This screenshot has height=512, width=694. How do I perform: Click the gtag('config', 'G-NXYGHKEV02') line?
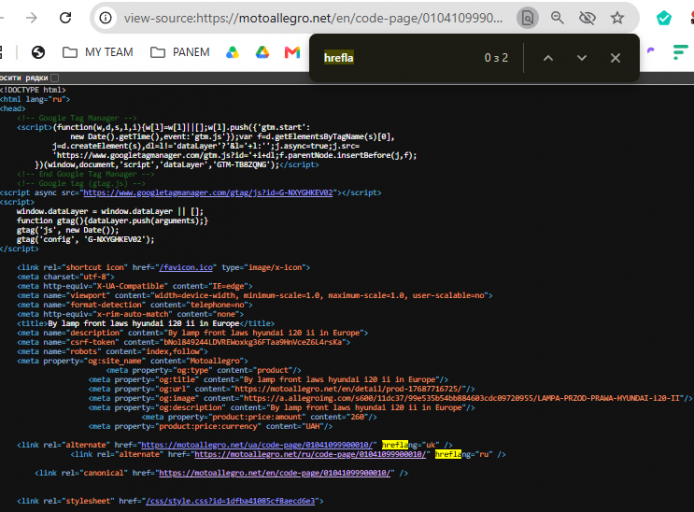[86, 239]
